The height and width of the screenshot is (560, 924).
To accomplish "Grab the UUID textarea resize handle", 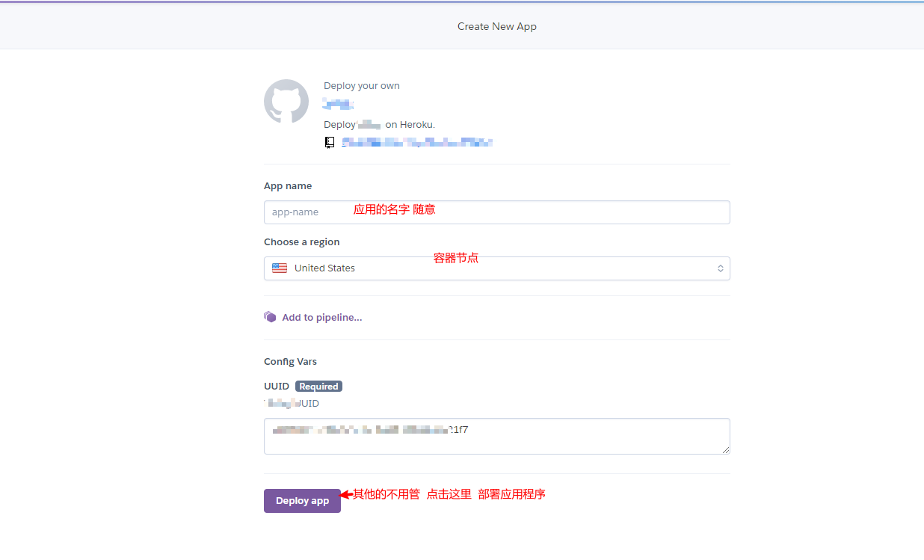I will (724, 449).
